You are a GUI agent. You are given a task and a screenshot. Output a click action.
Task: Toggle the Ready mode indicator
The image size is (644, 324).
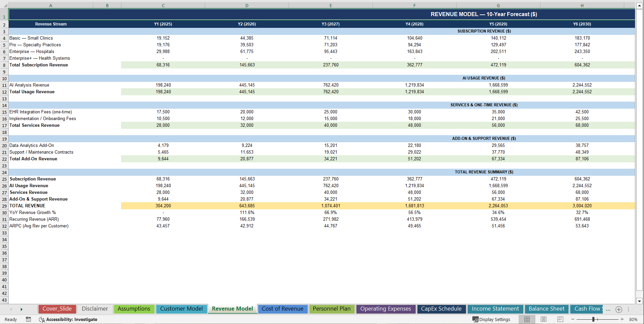pos(10,319)
